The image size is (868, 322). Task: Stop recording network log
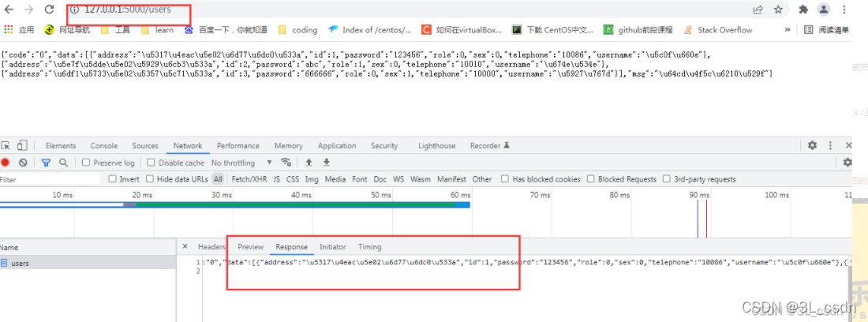[6, 163]
